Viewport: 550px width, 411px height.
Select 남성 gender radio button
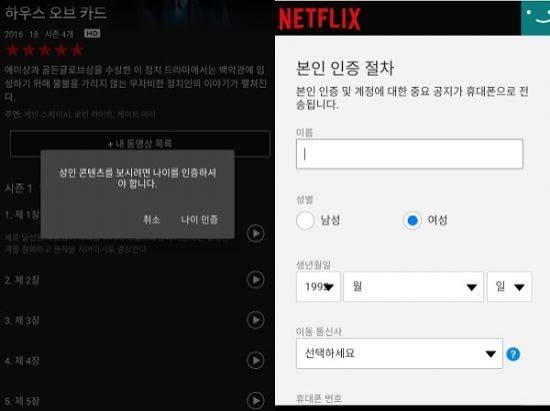[305, 221]
